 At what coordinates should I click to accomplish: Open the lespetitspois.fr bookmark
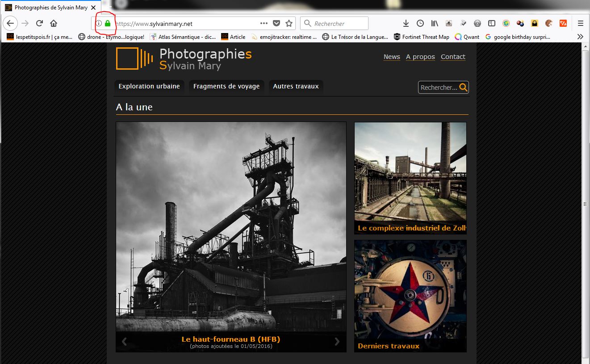(40, 37)
